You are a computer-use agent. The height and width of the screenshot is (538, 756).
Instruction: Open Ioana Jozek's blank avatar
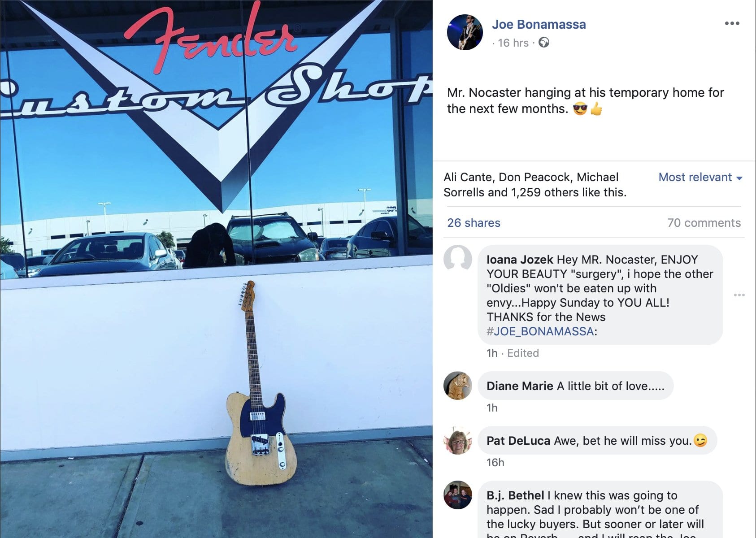pos(458,260)
